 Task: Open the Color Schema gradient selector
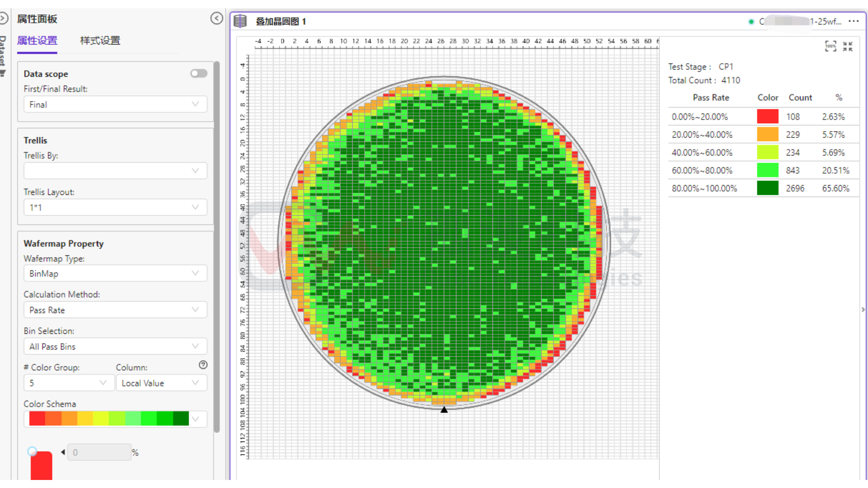115,419
